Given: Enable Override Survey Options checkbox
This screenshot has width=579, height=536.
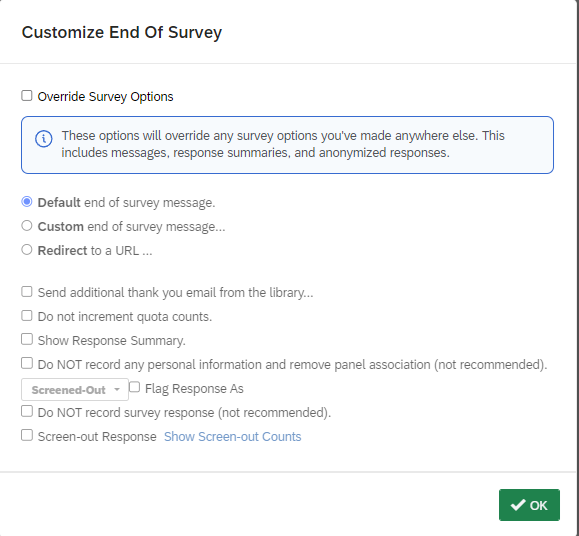Looking at the screenshot, I should [27, 96].
